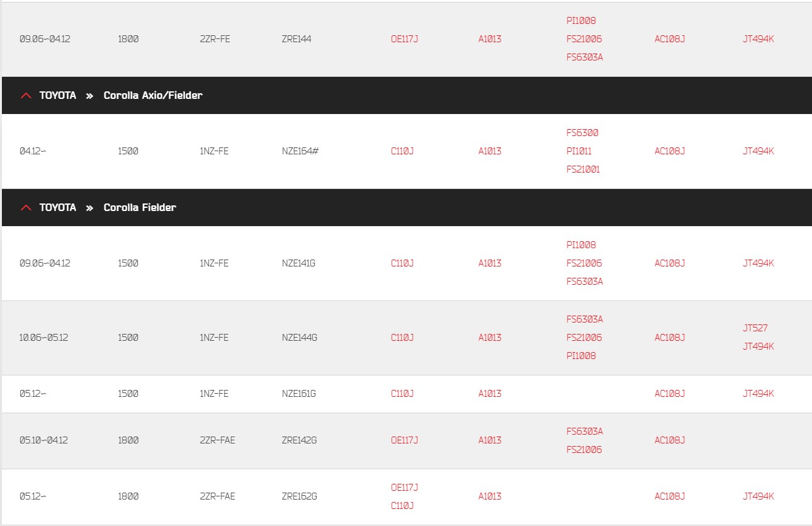Image resolution: width=812 pixels, height=526 pixels.
Task: Open the FS6300 part link
Action: [x=582, y=133]
